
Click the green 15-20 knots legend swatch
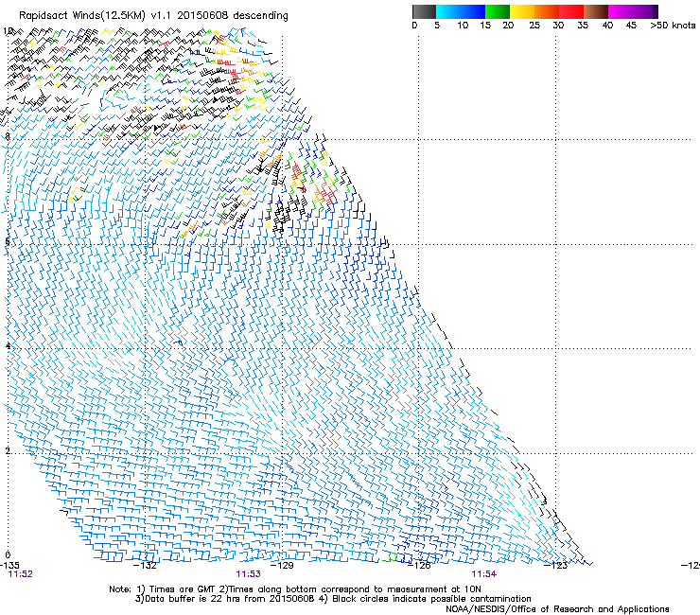[x=498, y=11]
